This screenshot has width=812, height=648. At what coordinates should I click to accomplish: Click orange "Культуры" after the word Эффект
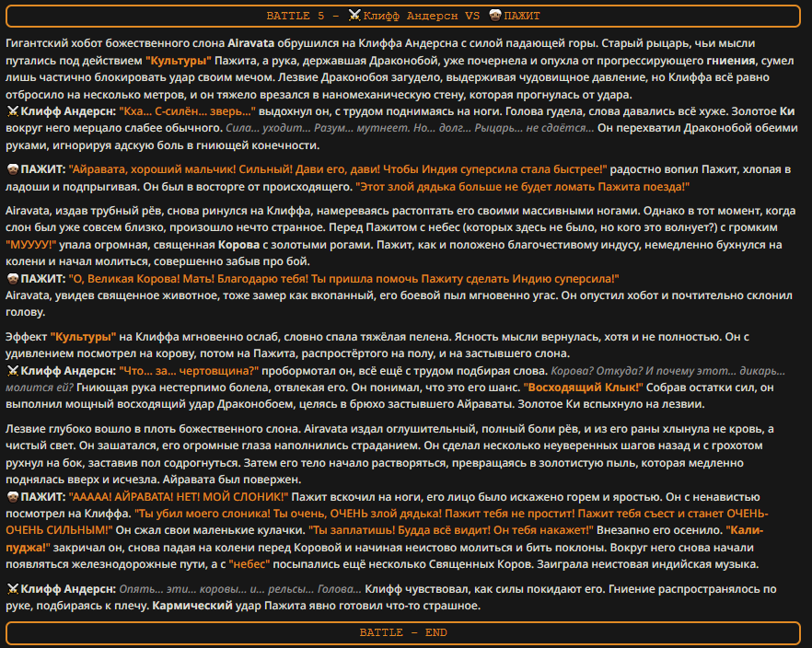[83, 337]
